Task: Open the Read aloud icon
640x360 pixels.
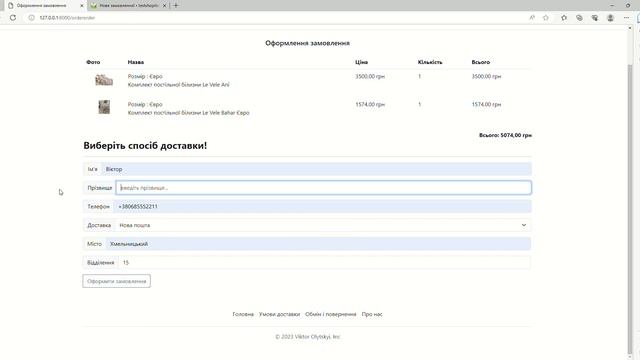Action: coord(532,18)
